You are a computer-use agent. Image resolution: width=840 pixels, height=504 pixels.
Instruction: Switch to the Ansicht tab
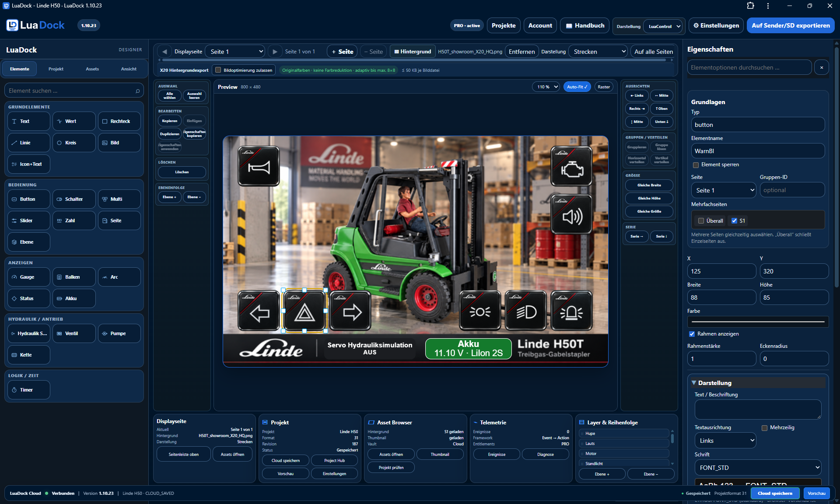129,69
